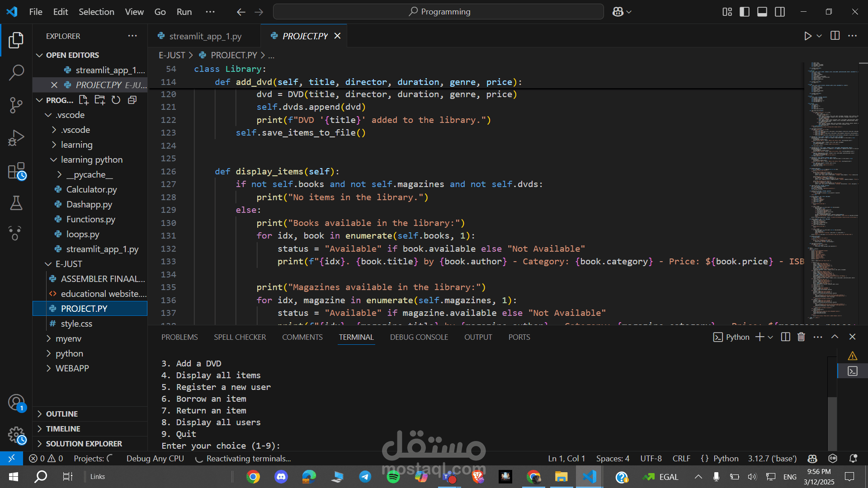868x488 pixels.
Task: Expand the myenv folder
Action: [68, 338]
